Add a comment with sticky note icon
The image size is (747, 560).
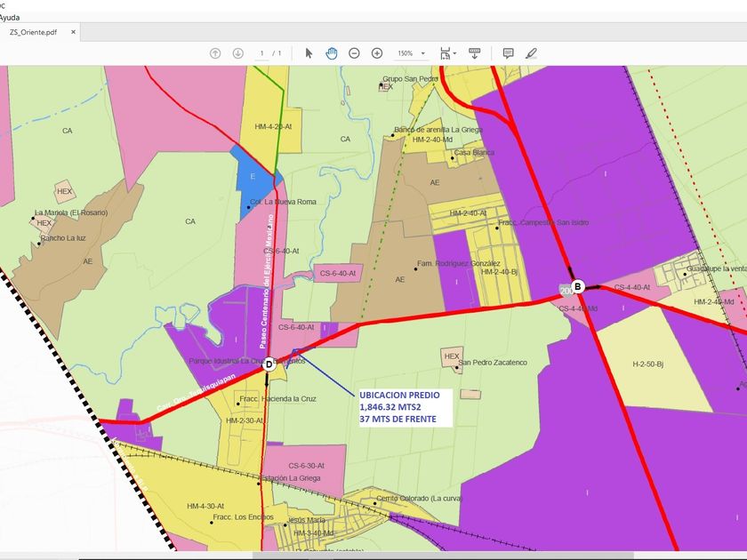(508, 53)
